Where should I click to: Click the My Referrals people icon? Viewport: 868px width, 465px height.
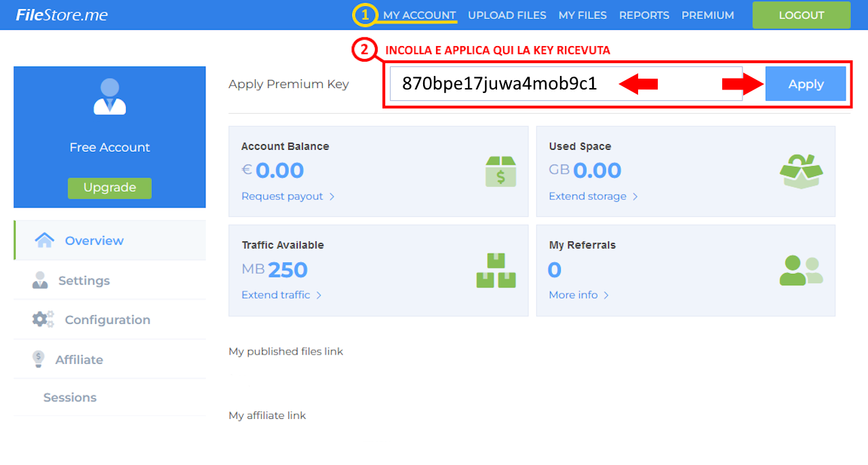point(801,270)
